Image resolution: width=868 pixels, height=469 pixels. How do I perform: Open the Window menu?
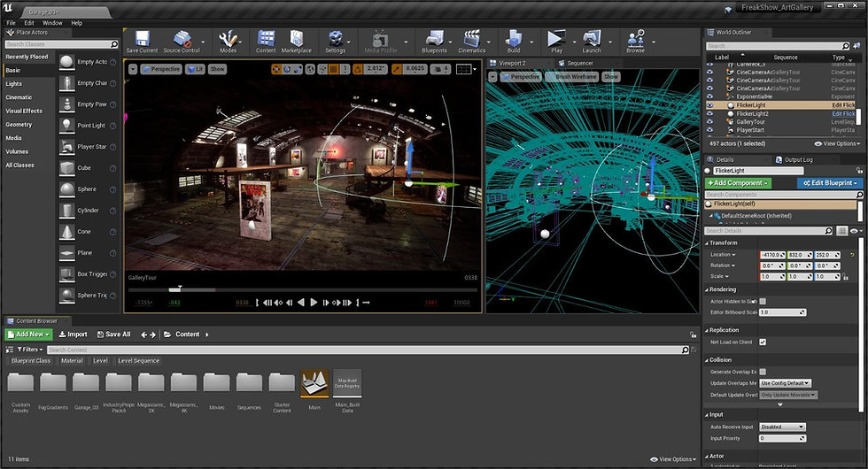tap(52, 23)
